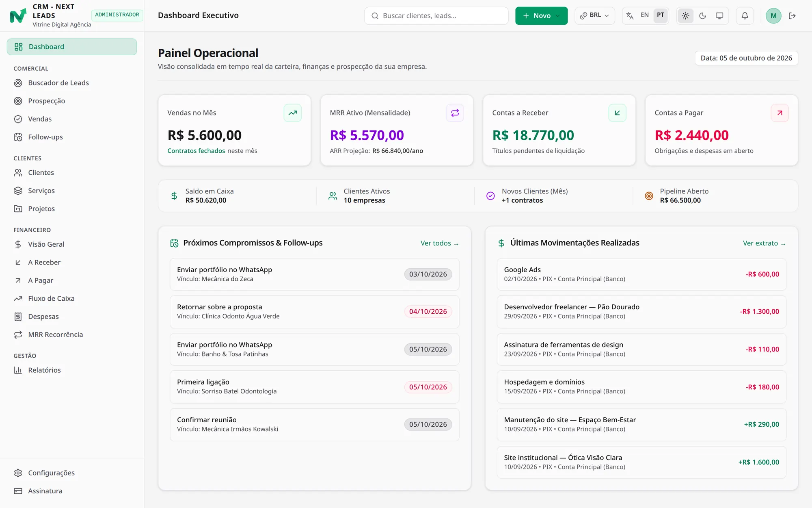The width and height of the screenshot is (812, 508).
Task: Open the Retornar sobre a proposta follow-up
Action: [314, 312]
